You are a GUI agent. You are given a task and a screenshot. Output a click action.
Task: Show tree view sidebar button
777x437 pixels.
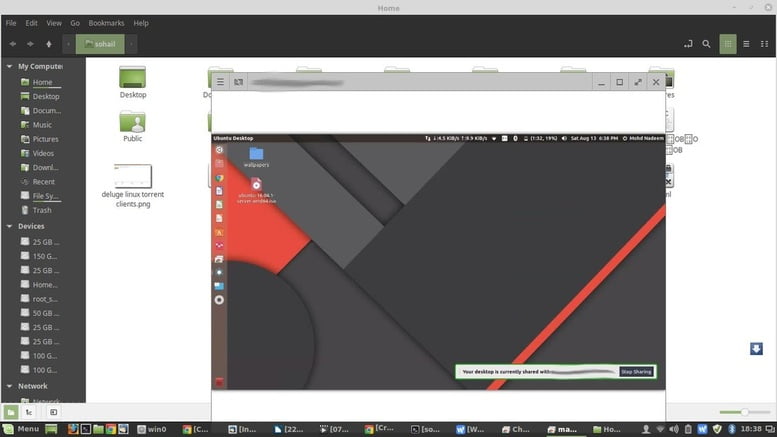click(x=29, y=412)
